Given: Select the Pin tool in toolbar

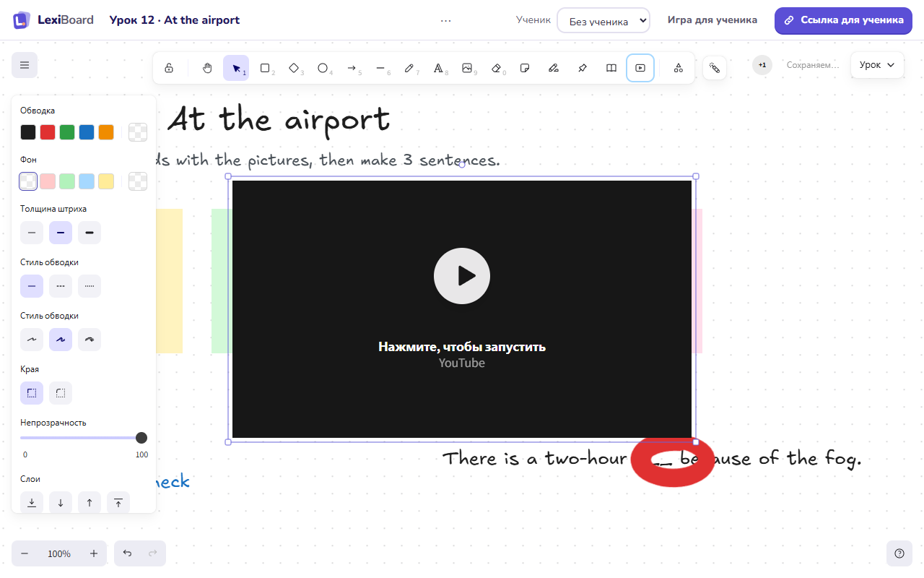Looking at the screenshot, I should coord(583,68).
